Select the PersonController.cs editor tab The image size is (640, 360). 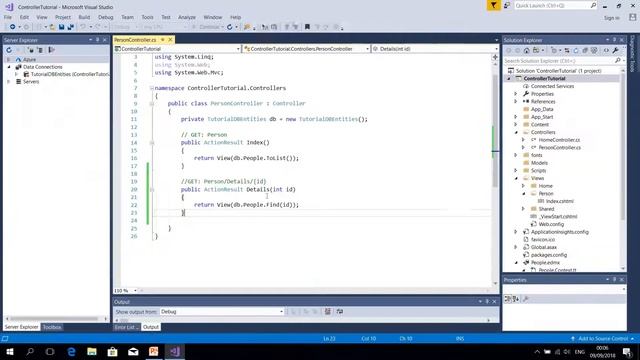pyautogui.click(x=135, y=40)
